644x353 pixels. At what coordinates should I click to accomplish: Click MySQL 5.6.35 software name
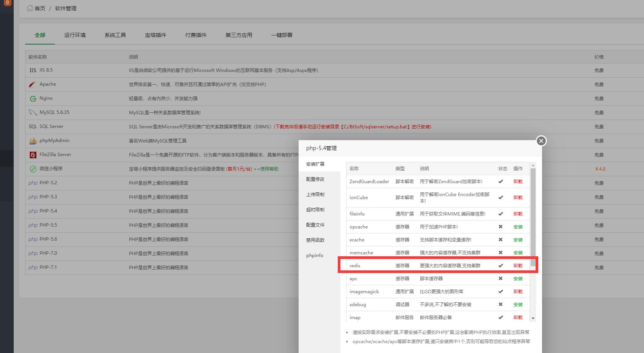point(54,112)
